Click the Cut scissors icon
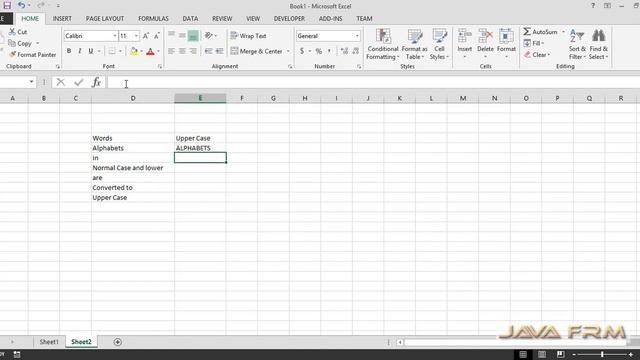 tap(12, 32)
